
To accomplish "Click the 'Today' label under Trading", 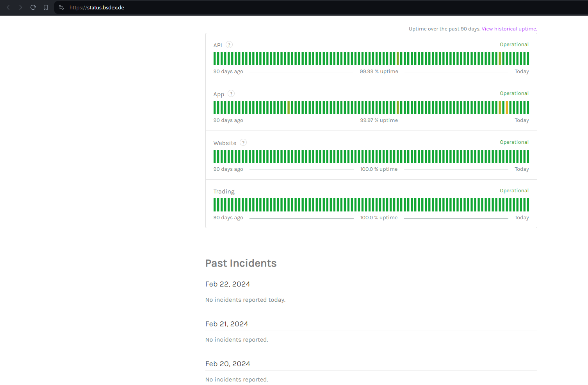I will coord(522,218).
